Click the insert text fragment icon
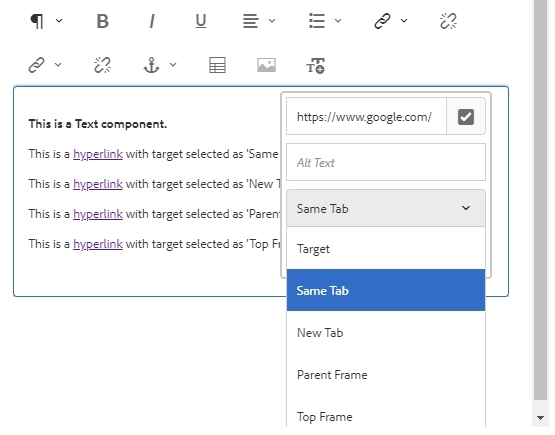The image size is (555, 435). [315, 66]
